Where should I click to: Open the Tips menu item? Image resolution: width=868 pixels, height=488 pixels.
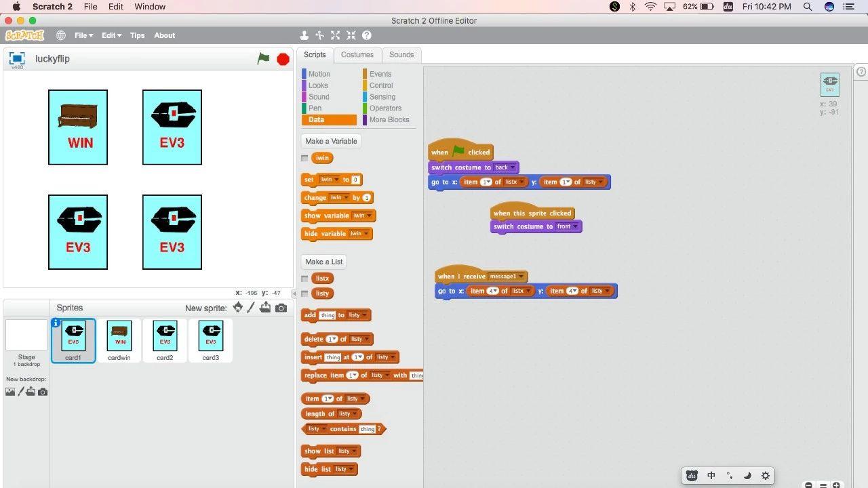click(x=138, y=35)
